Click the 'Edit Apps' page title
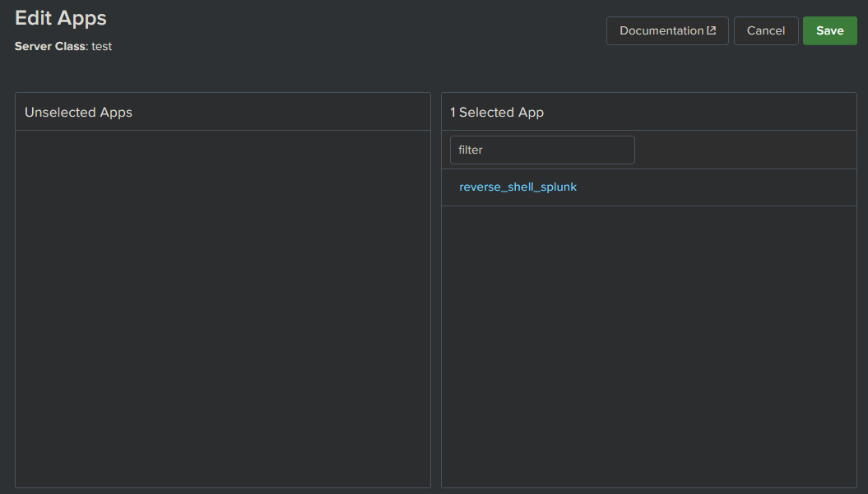 [61, 18]
